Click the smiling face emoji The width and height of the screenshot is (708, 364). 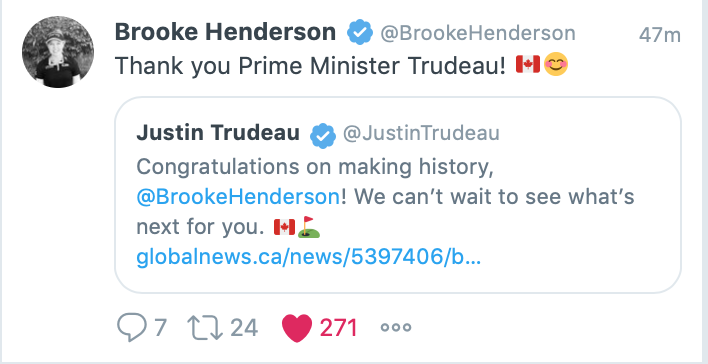pyautogui.click(x=556, y=64)
